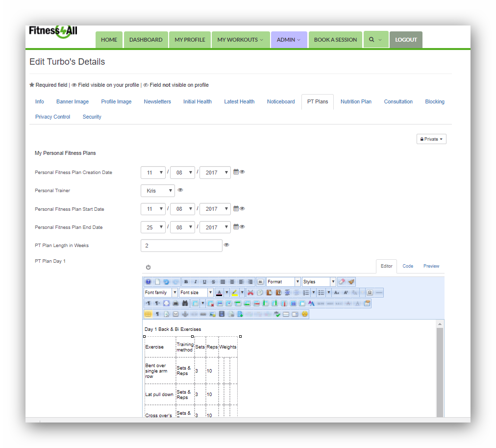Viewport: 496px width, 448px height.
Task: Click the LOGOUT button
Action: [406, 40]
